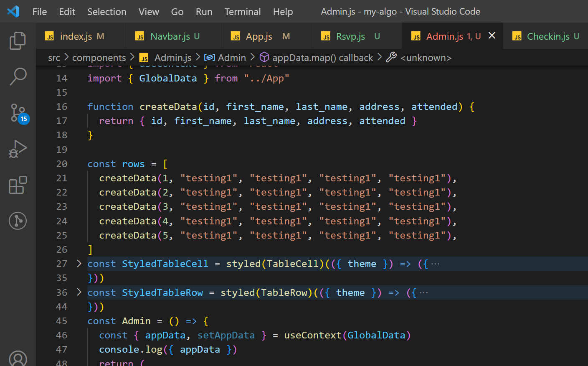The height and width of the screenshot is (366, 588).
Task: Click the attended parameter on line 16
Action: pyautogui.click(x=434, y=107)
